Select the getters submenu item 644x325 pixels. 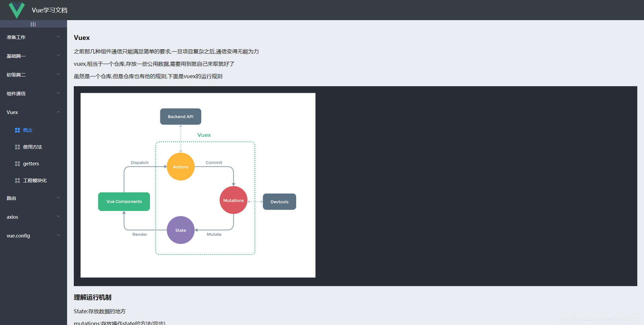pos(34,164)
